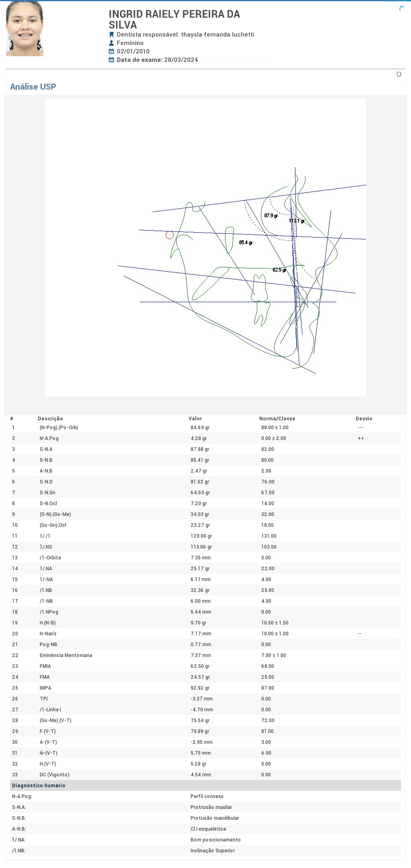Click the Desvio column header
This screenshot has height=868, width=411.
pyautogui.click(x=364, y=419)
